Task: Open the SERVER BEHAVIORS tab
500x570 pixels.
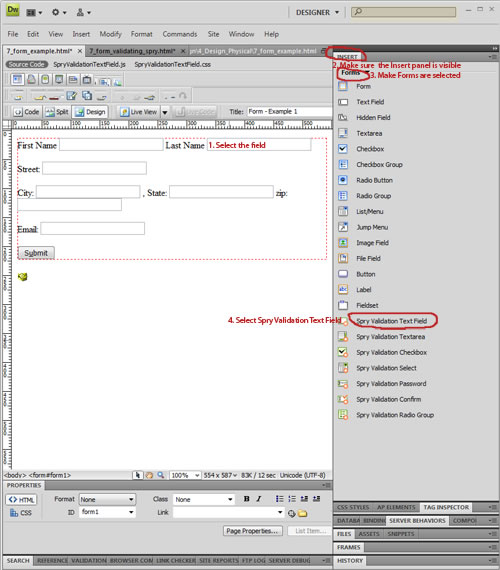Action: pyautogui.click(x=417, y=521)
